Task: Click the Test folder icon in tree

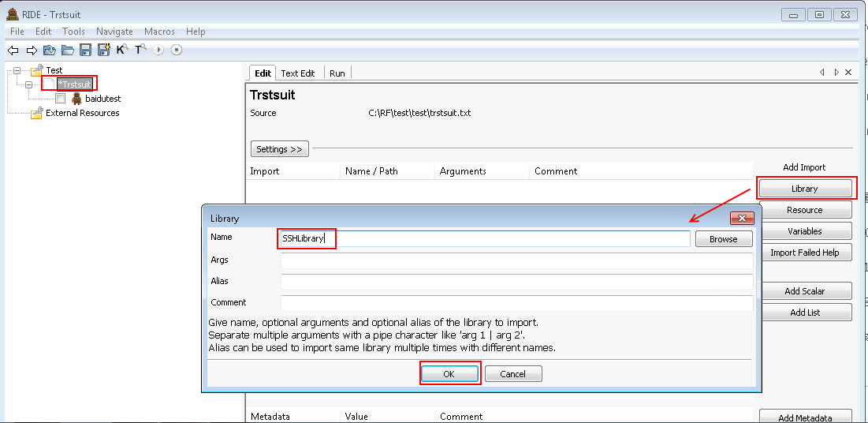Action: tap(36, 70)
